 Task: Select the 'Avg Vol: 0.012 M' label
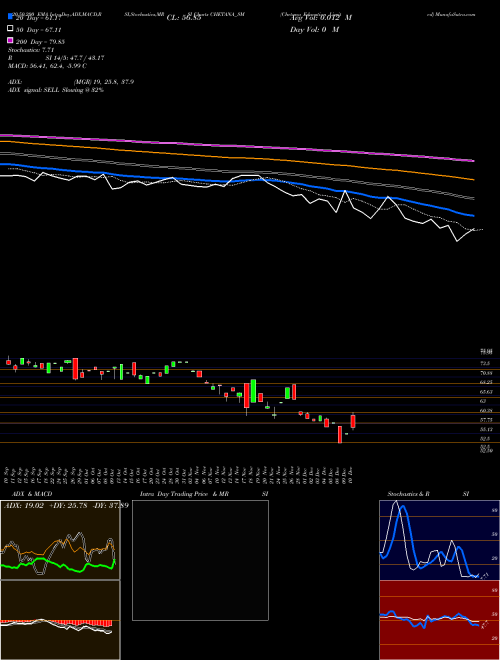click(x=321, y=18)
